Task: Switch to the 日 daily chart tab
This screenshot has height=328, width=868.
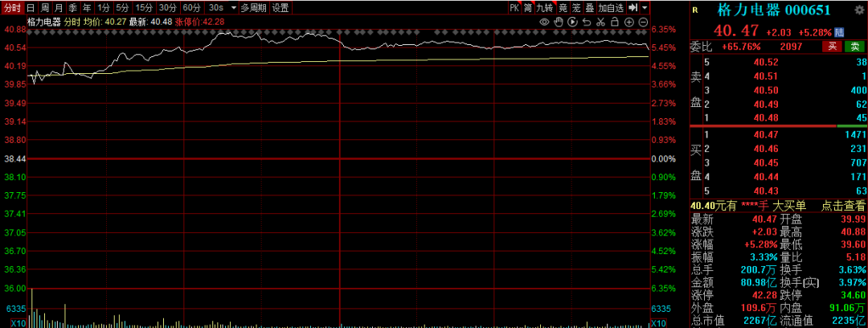Action: point(30,8)
